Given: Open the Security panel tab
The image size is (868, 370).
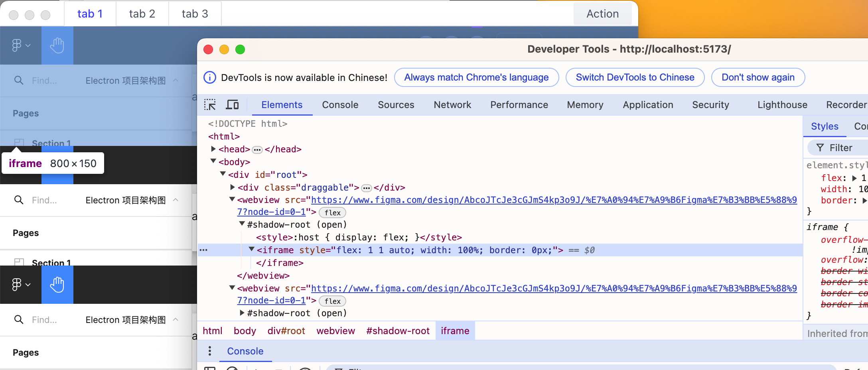Looking at the screenshot, I should tap(710, 105).
